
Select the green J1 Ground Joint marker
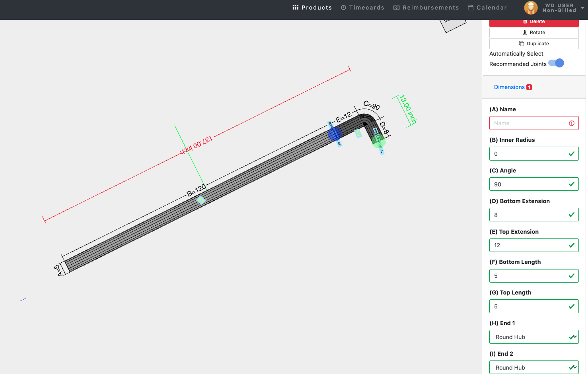pos(379,141)
